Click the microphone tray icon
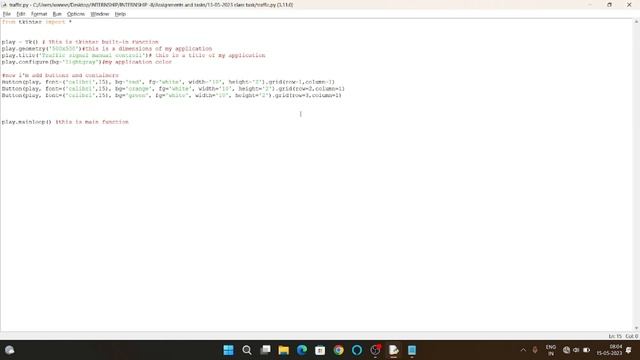The image size is (640, 360). click(535, 350)
